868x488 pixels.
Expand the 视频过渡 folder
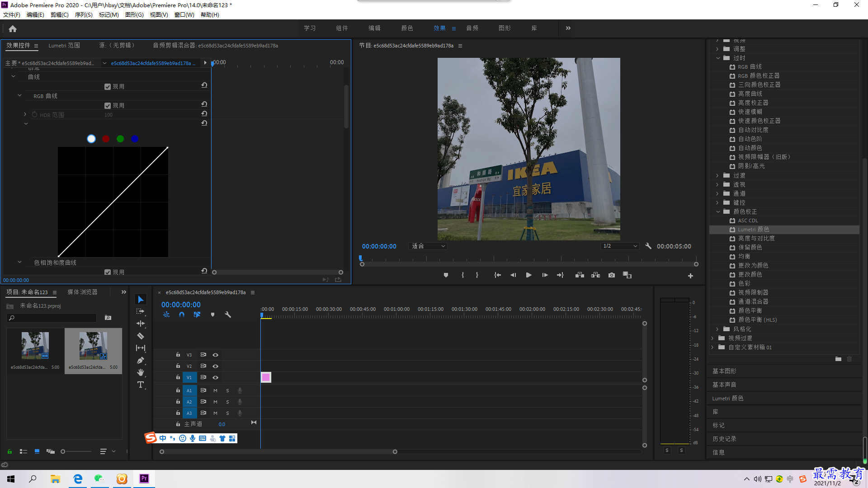712,338
